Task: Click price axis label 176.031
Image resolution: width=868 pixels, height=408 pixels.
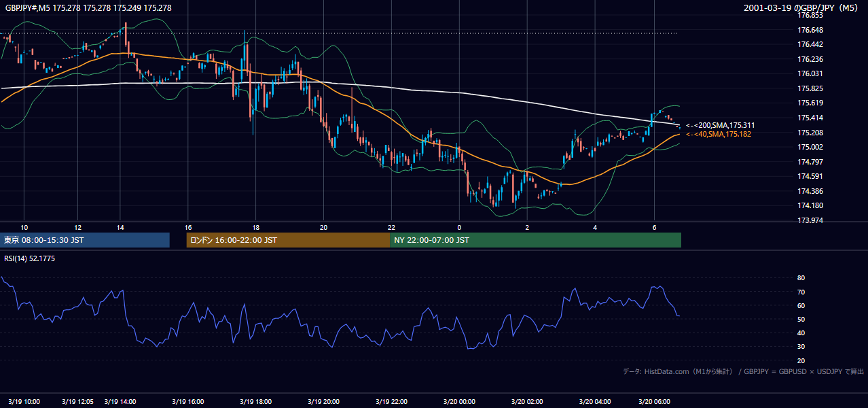Action: [810, 73]
